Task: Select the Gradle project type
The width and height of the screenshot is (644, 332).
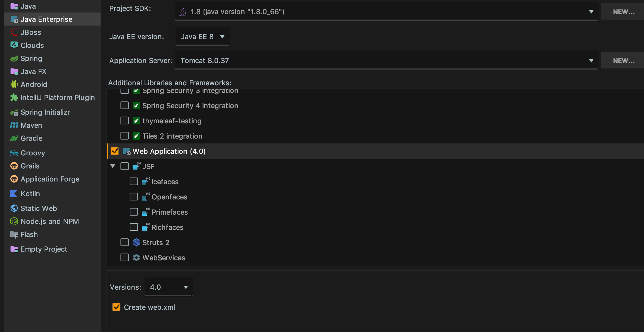Action: (x=52, y=138)
